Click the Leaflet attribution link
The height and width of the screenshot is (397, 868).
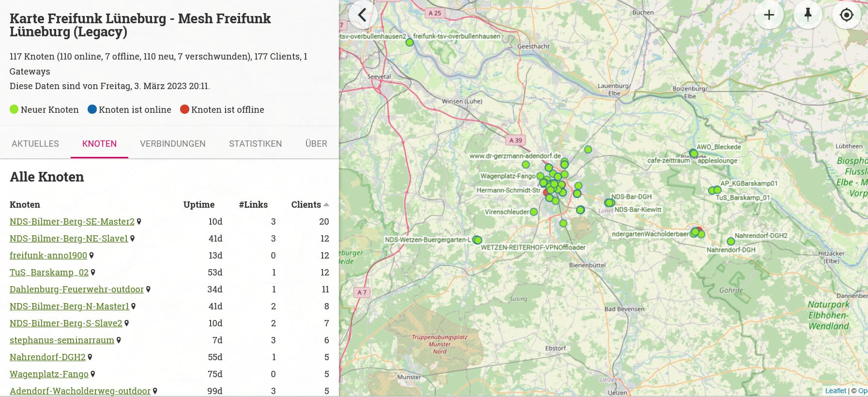(836, 391)
